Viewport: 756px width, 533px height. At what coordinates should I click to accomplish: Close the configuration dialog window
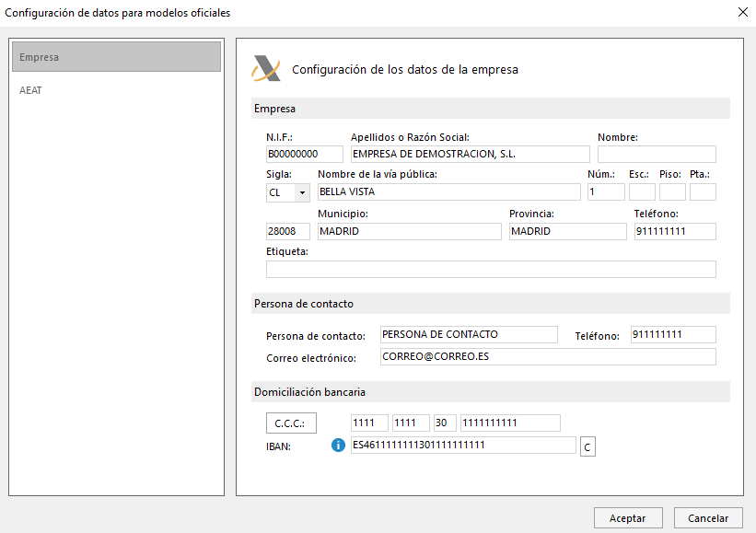pos(743,12)
